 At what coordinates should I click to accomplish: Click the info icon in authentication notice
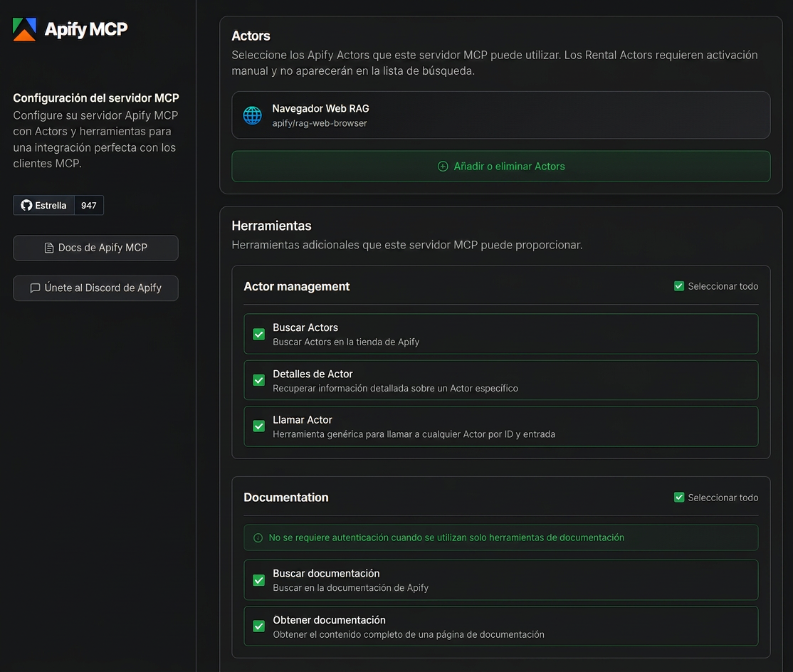coord(258,538)
